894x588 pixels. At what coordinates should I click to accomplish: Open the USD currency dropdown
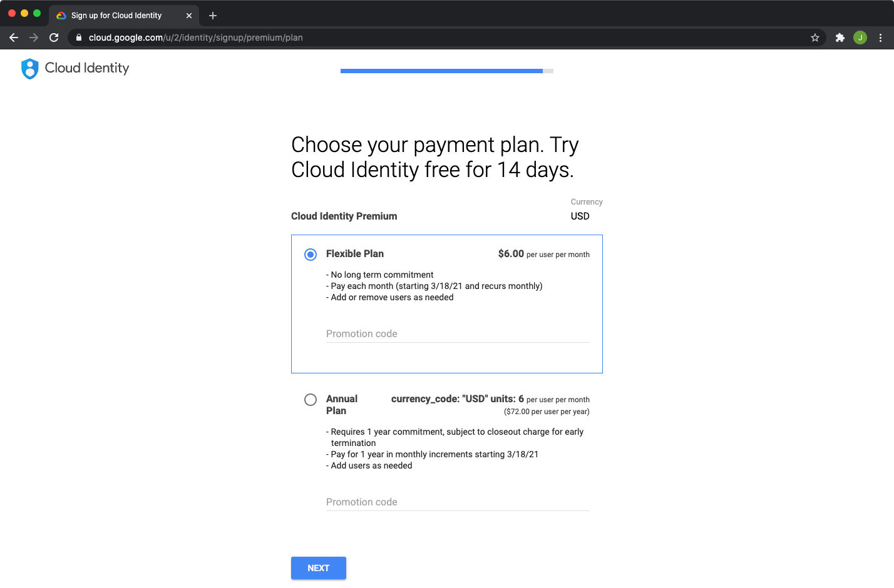tap(580, 216)
